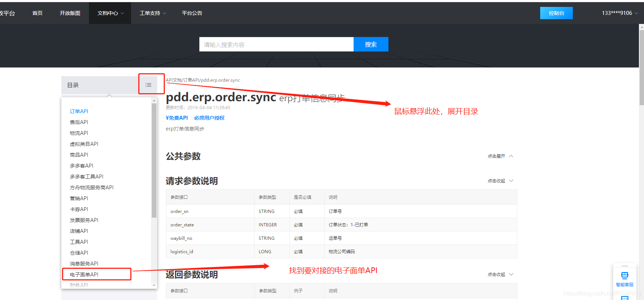Click the pdd.erp.order.sync page title
Screen dimensions: 644x300
221,97
